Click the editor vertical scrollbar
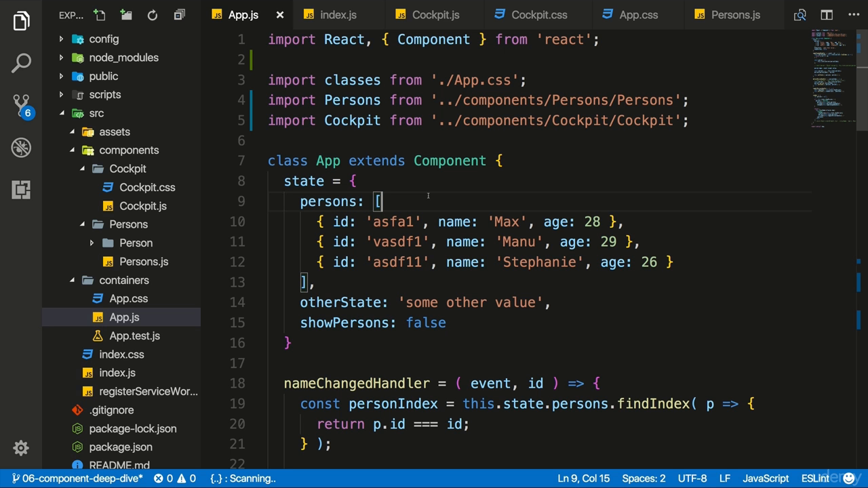The height and width of the screenshot is (488, 868). [862, 81]
